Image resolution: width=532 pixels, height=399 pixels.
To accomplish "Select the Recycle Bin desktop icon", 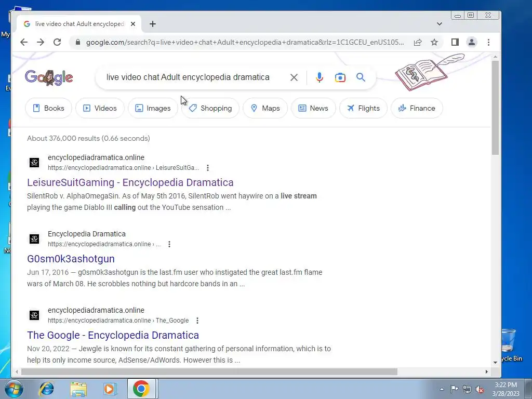I will tap(511, 345).
